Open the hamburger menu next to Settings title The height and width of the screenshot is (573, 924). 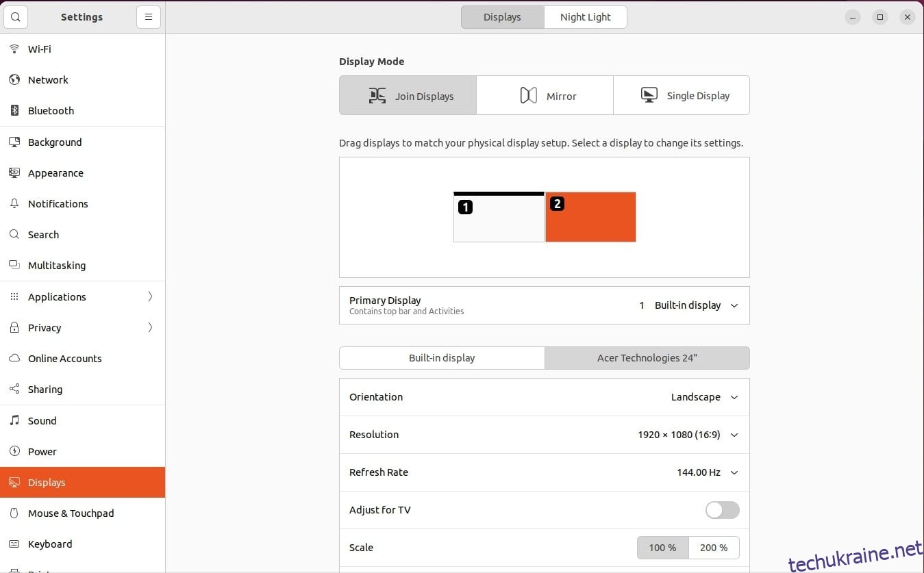[149, 17]
